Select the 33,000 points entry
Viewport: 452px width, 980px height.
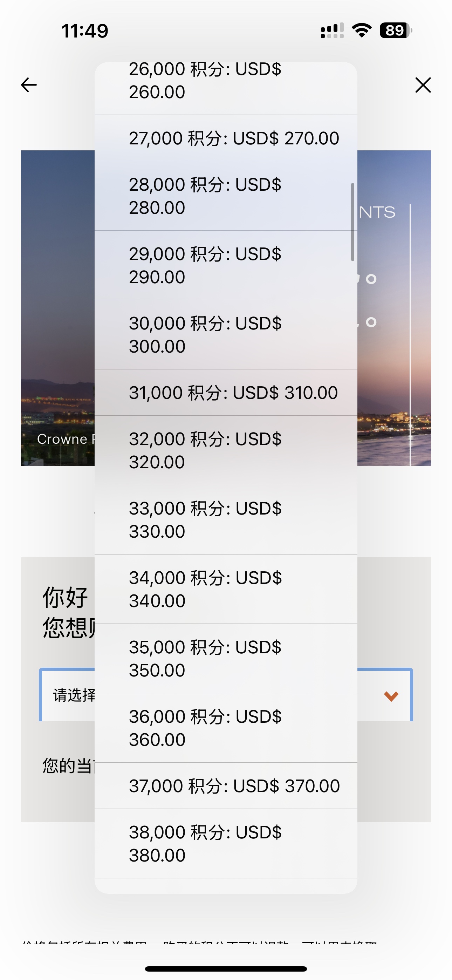click(226, 520)
